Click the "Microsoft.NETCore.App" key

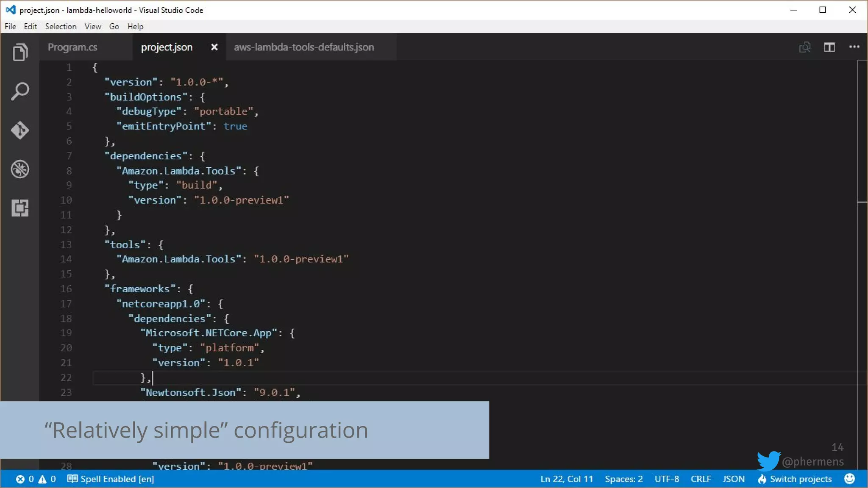tap(209, 333)
